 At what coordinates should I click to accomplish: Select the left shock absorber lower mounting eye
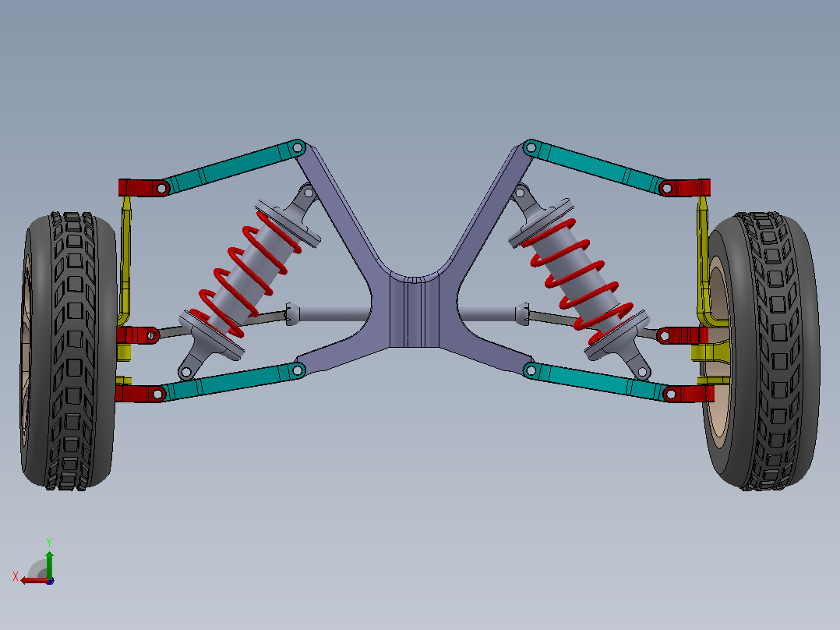click(x=188, y=371)
